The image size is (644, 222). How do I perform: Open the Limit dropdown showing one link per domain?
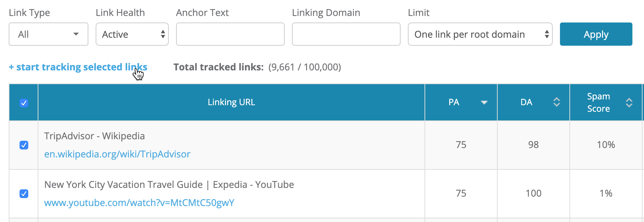(x=480, y=34)
